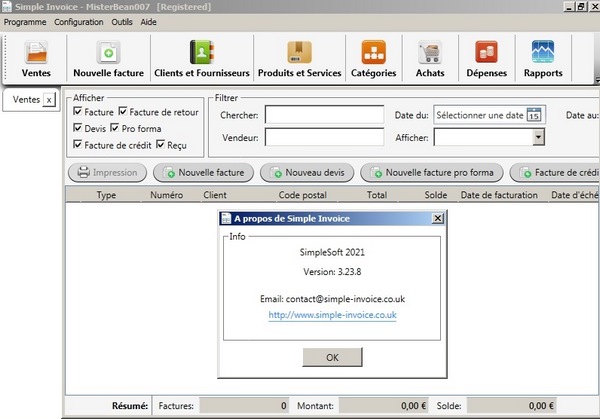This screenshot has width=600, height=419.
Task: Click the Version: 3.23.8 text
Action: (x=332, y=272)
